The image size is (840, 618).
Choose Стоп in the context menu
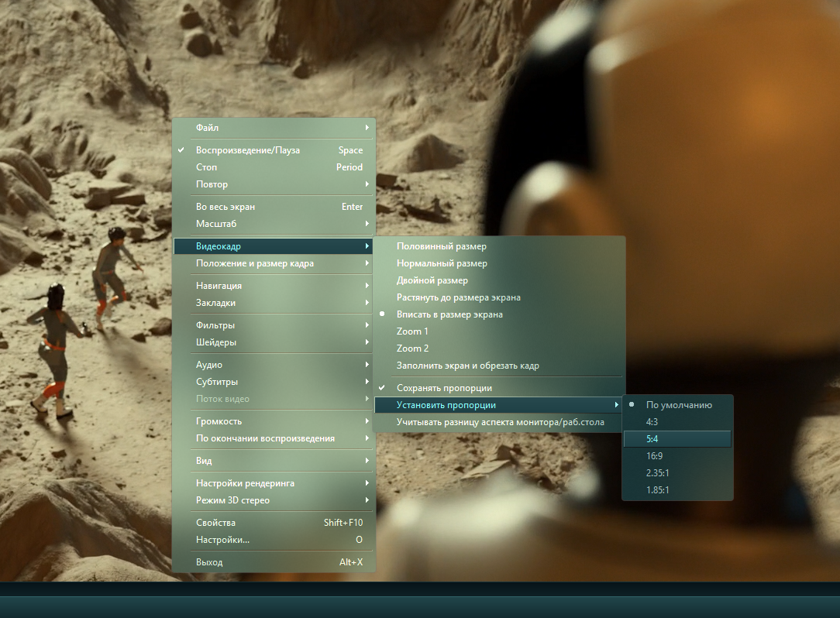(274, 167)
